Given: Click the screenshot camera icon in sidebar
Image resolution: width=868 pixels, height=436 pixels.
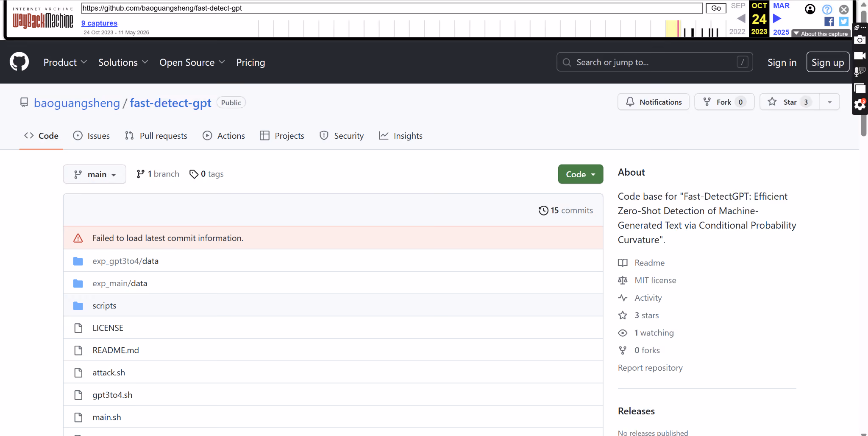Looking at the screenshot, I should 860,40.
